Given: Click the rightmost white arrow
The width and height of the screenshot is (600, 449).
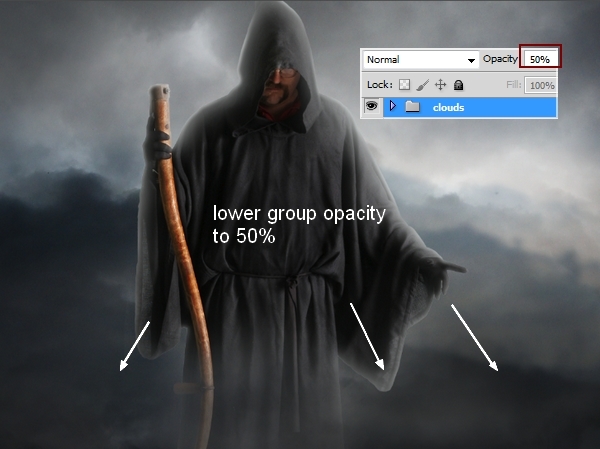Looking at the screenshot, I should tap(475, 338).
